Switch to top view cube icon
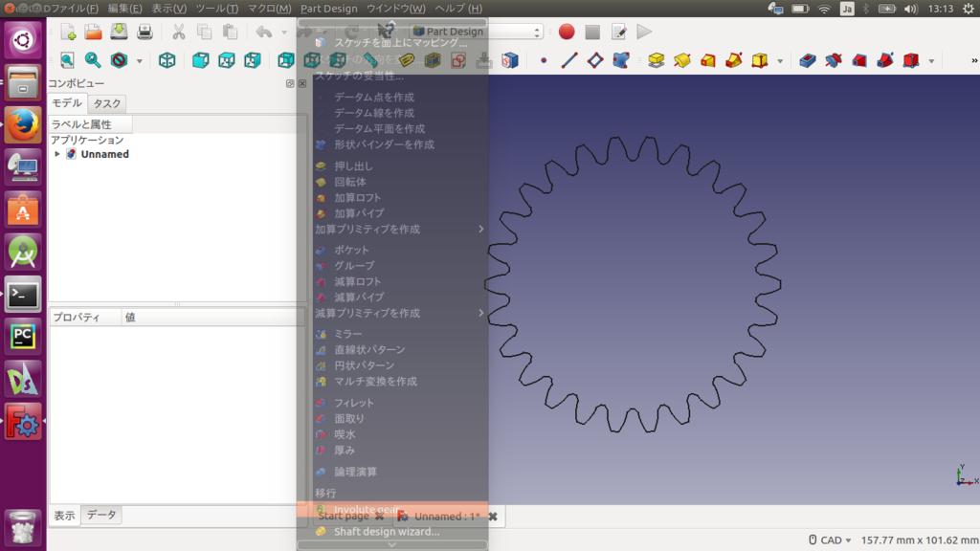Image resolution: width=980 pixels, height=551 pixels. pyautogui.click(x=226, y=60)
